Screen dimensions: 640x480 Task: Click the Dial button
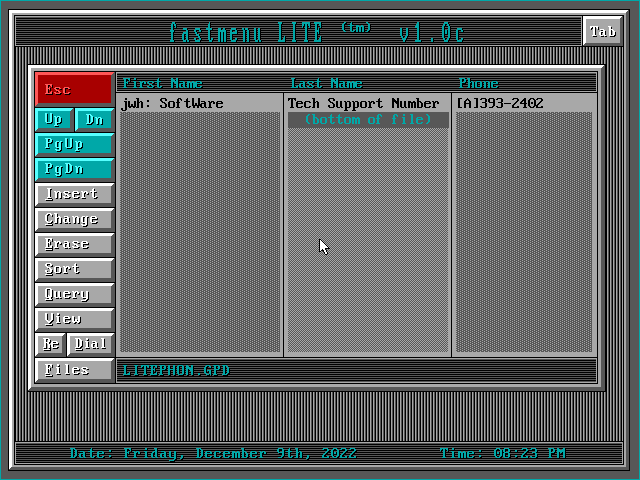pyautogui.click(x=91, y=344)
